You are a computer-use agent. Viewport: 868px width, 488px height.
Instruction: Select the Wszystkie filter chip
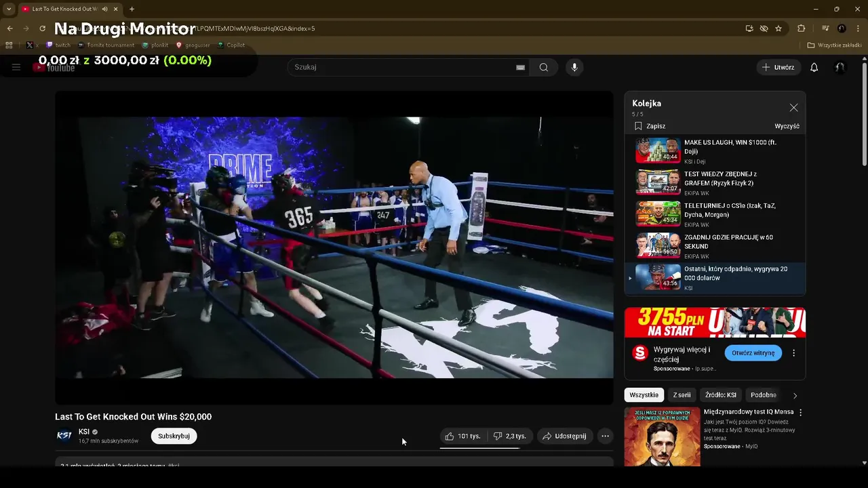644,394
